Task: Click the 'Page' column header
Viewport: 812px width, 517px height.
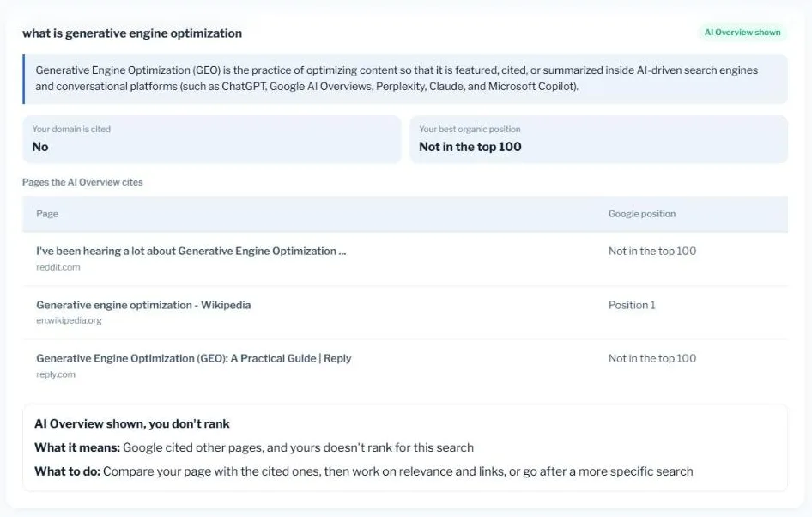Action: pyautogui.click(x=47, y=214)
